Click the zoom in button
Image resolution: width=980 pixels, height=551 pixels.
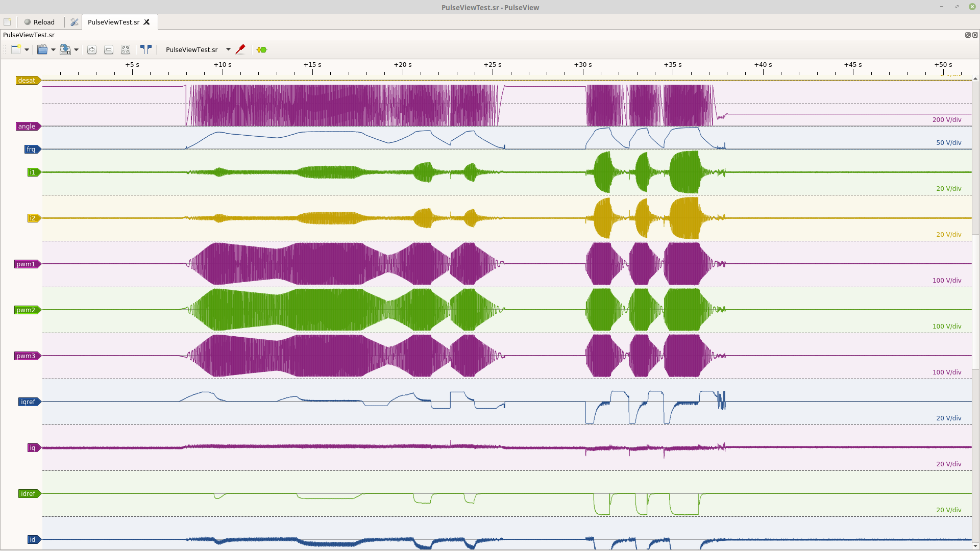point(92,49)
